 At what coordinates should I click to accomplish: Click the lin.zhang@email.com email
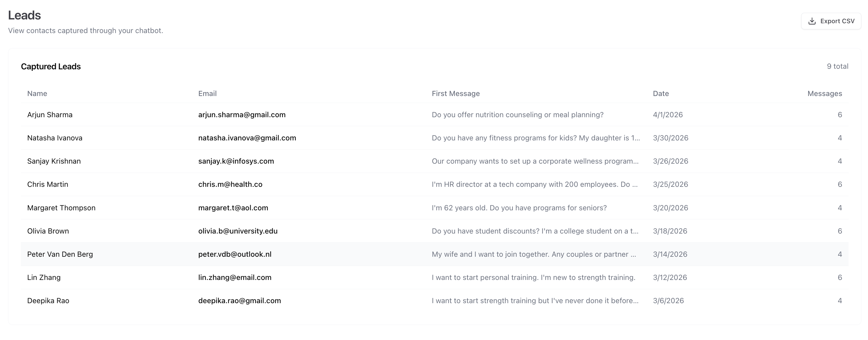pyautogui.click(x=235, y=278)
